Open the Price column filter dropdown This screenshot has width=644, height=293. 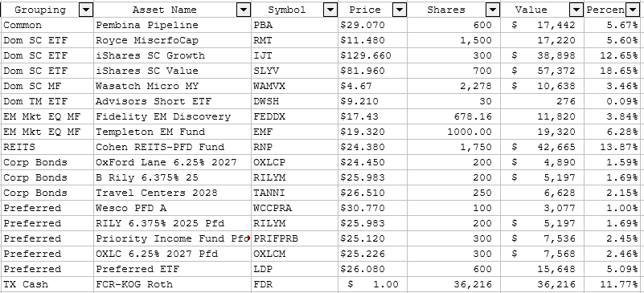pos(400,10)
